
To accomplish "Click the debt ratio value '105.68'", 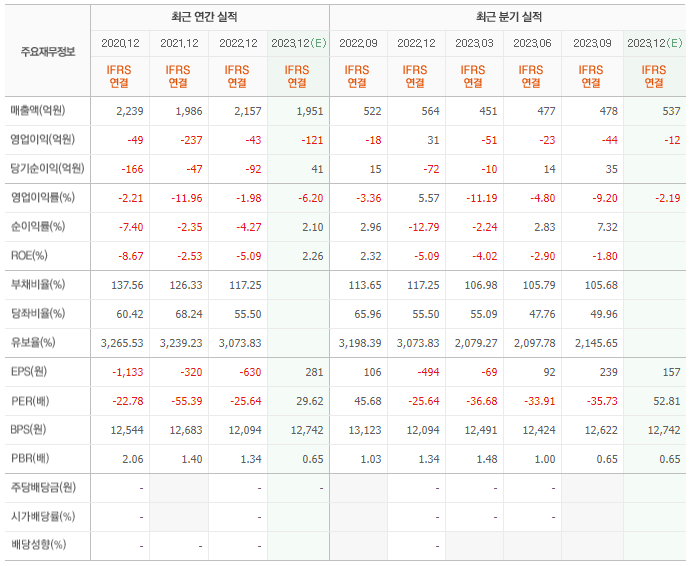I will pyautogui.click(x=601, y=285).
